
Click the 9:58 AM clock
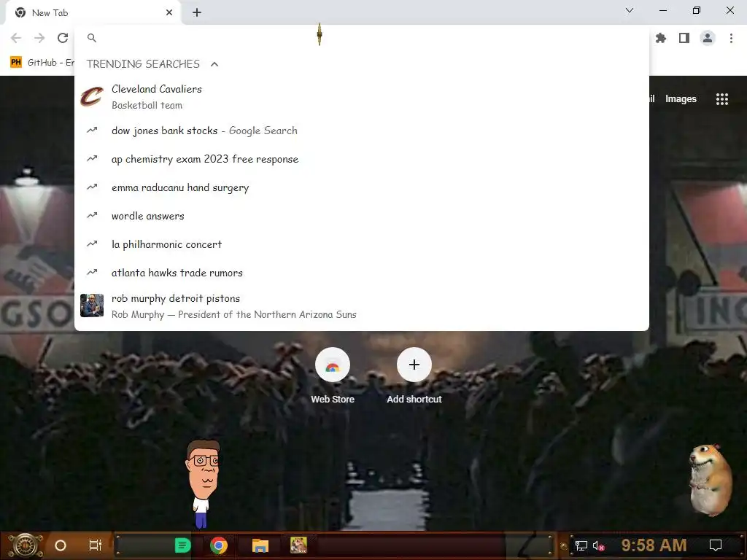pos(654,545)
